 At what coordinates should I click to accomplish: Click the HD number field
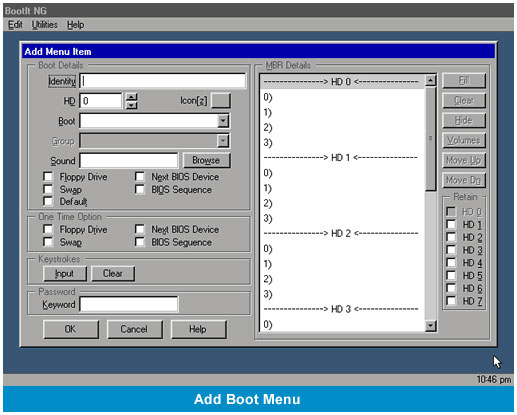tap(101, 101)
